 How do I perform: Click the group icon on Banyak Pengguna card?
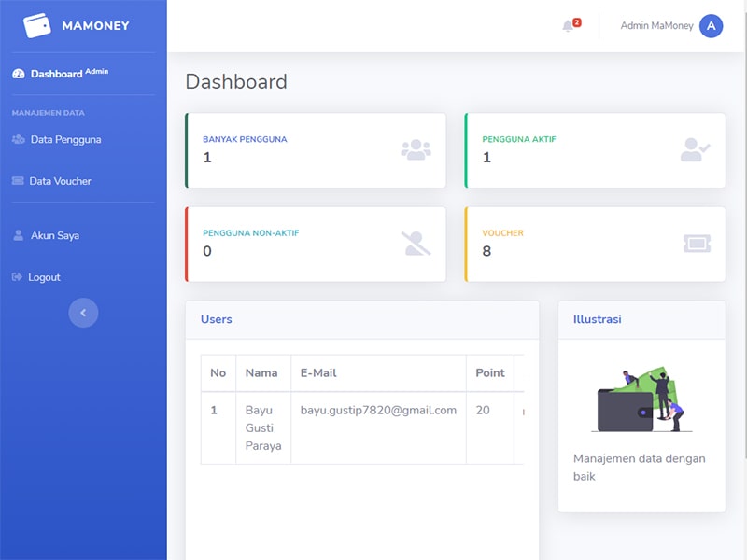pos(416,149)
